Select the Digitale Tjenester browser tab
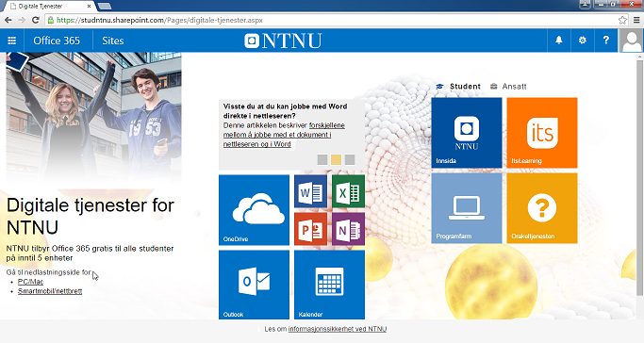The image size is (644, 343). click(48, 7)
